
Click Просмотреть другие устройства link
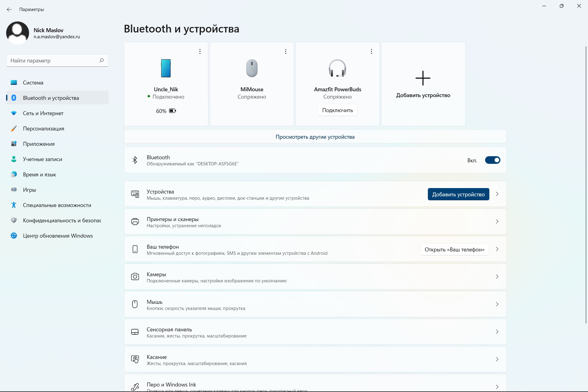(x=315, y=137)
